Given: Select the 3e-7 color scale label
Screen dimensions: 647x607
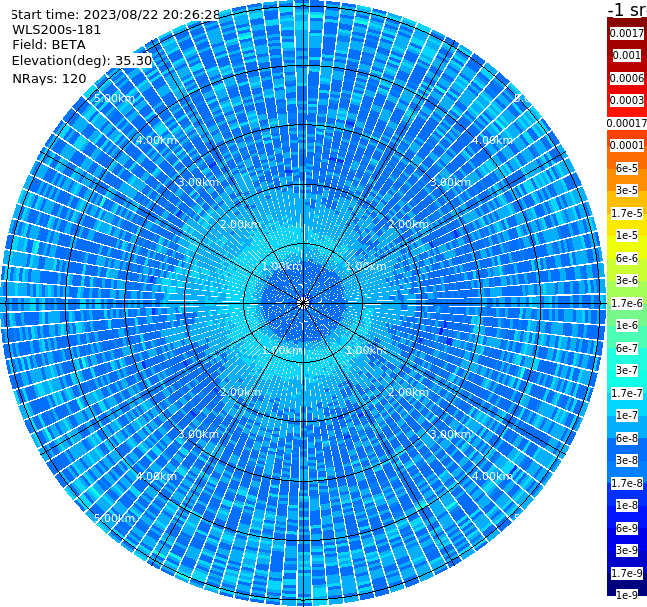Looking at the screenshot, I should 627,370.
